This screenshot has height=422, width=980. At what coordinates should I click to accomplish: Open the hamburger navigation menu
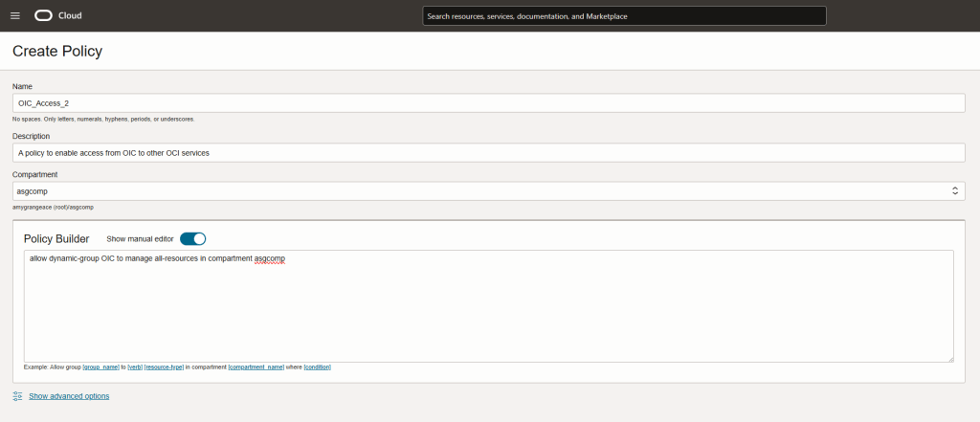pos(14,15)
